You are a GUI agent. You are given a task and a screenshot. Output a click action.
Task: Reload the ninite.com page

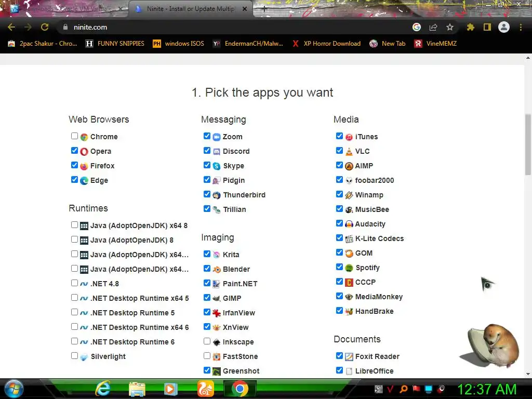(x=45, y=27)
